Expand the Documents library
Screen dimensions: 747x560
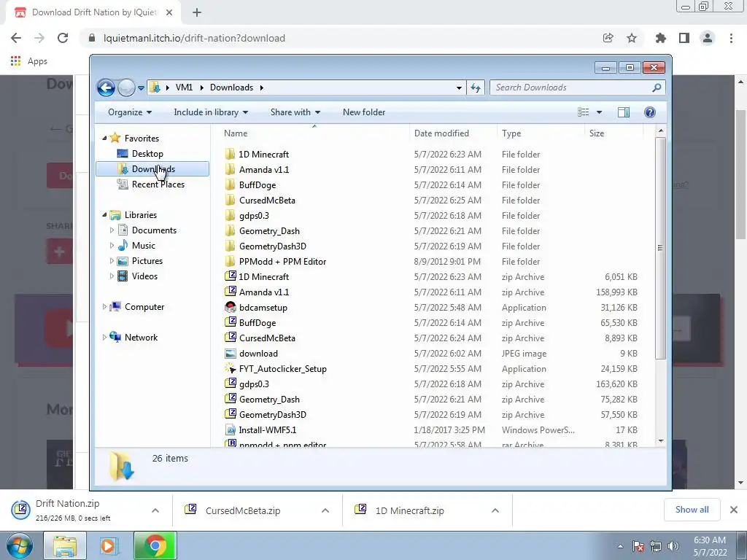[112, 230]
